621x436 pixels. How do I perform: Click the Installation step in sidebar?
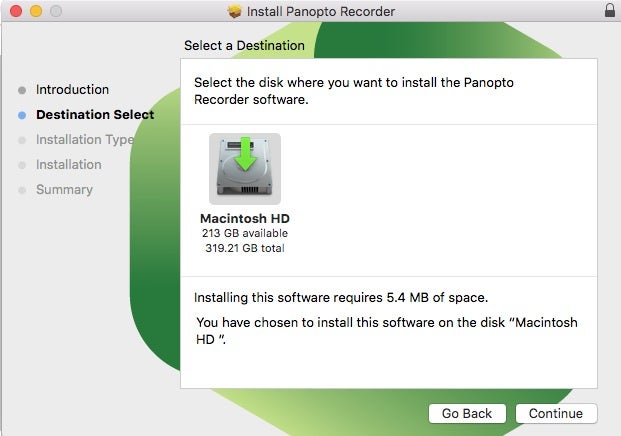click(x=69, y=164)
